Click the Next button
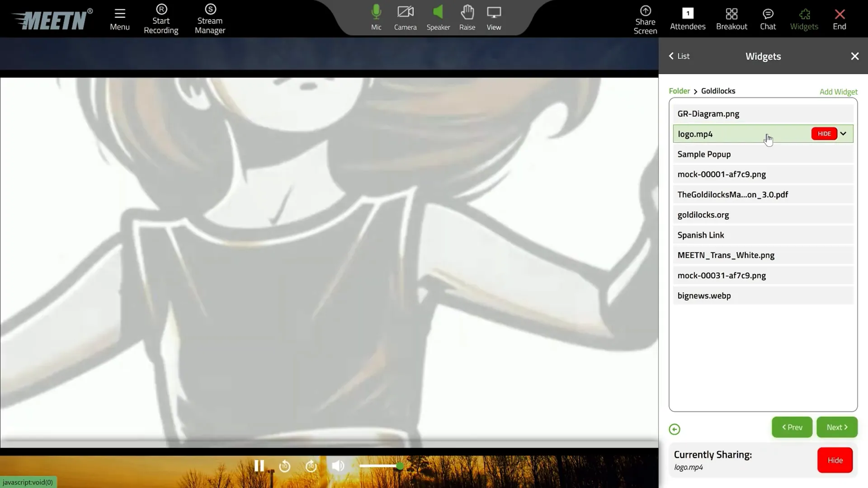Screen dimensions: 868x488 [837, 427]
